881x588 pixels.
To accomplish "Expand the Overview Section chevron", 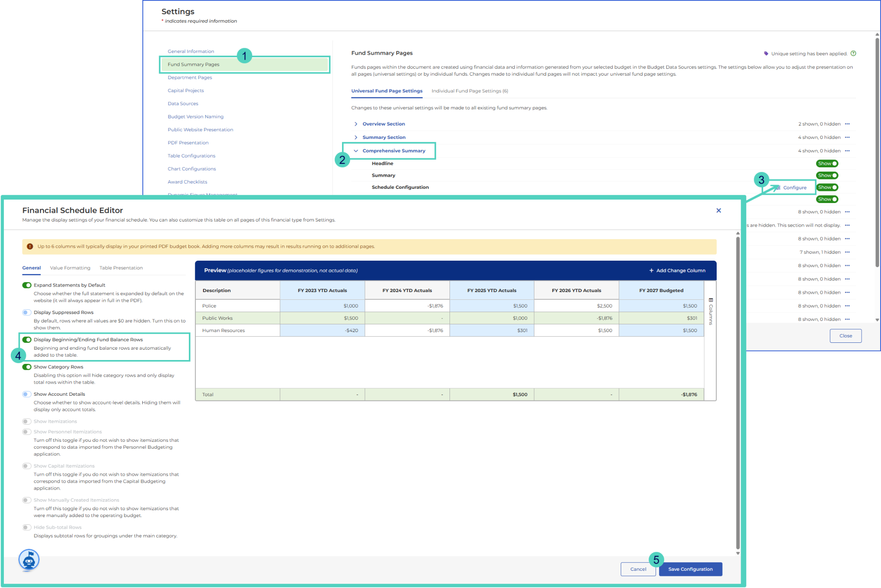I will (x=356, y=124).
